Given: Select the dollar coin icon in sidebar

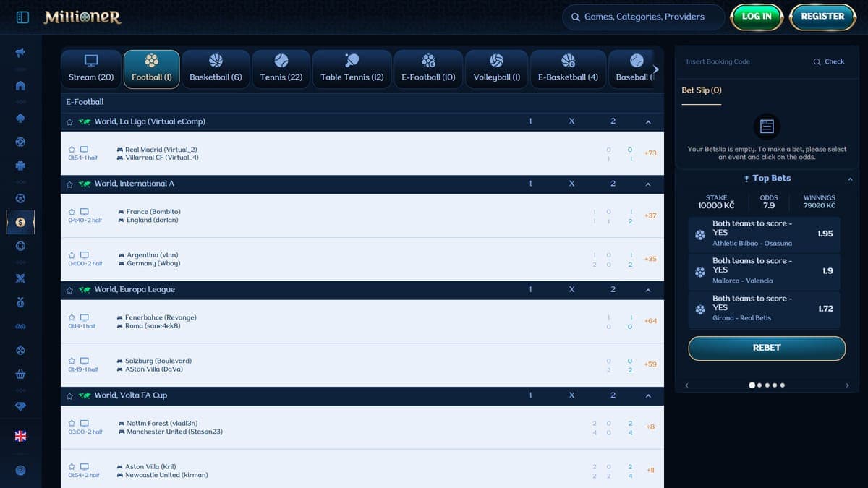Looking at the screenshot, I should click(x=20, y=223).
